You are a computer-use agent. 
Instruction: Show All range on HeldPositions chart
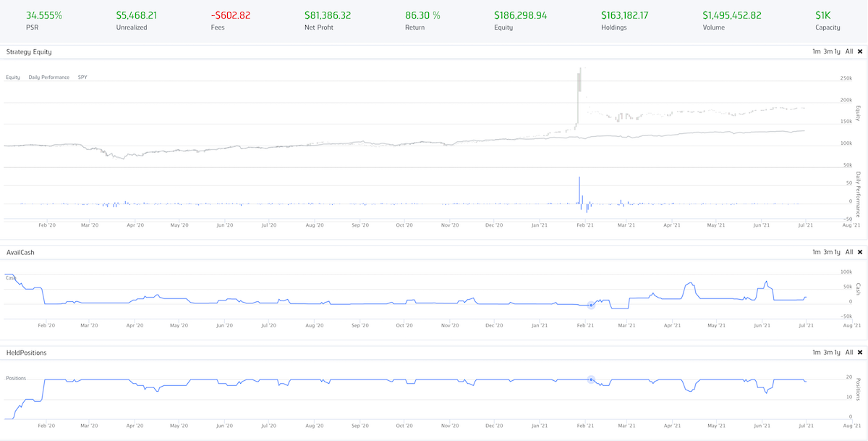[x=849, y=352]
